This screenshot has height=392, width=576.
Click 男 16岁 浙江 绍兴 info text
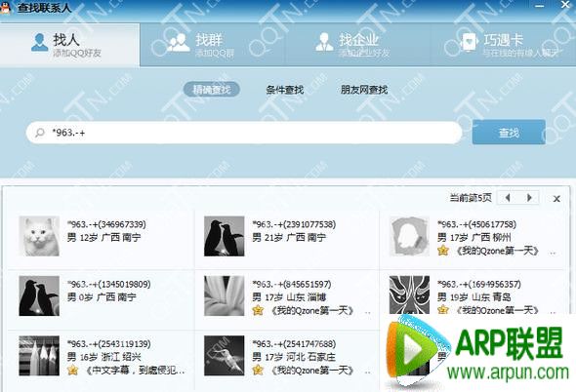[x=103, y=357]
